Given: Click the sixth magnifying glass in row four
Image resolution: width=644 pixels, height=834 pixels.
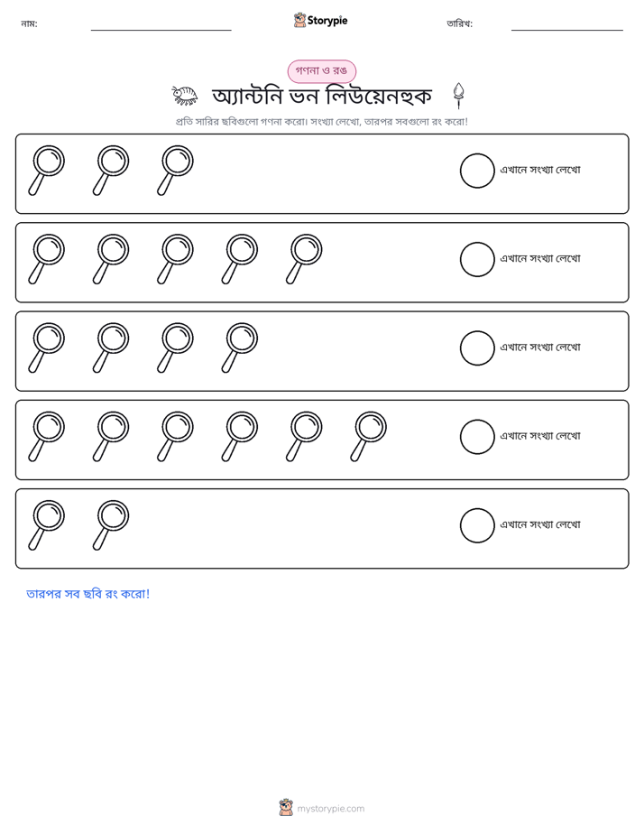Looking at the screenshot, I should pyautogui.click(x=369, y=436).
